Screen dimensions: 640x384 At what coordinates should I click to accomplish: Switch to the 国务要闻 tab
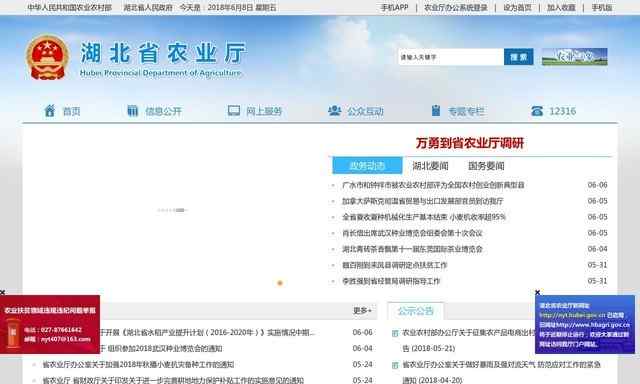[x=486, y=166]
